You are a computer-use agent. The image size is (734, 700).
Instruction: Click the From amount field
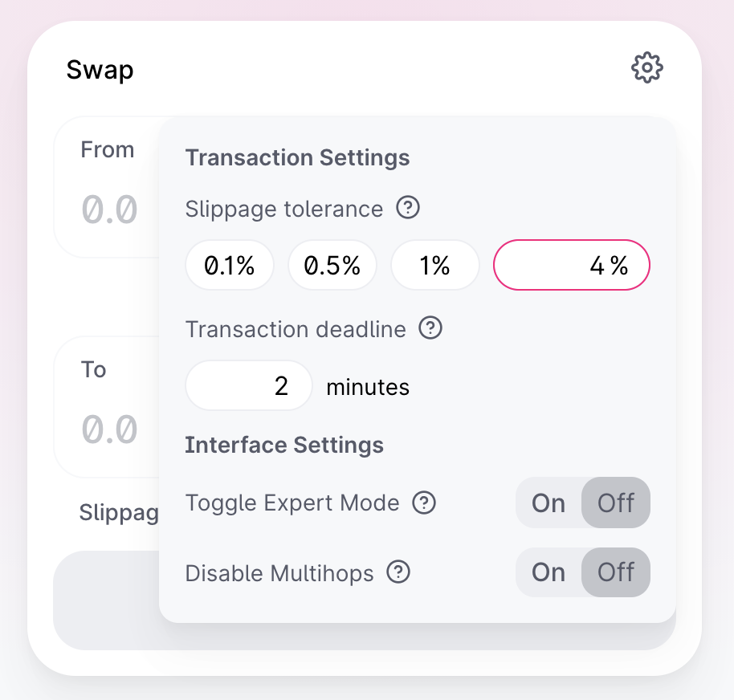(x=109, y=210)
